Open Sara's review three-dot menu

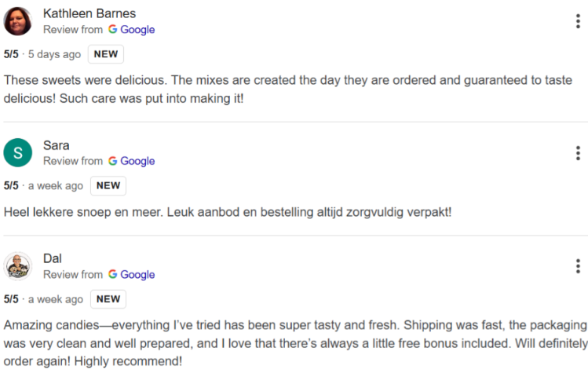coord(578,152)
